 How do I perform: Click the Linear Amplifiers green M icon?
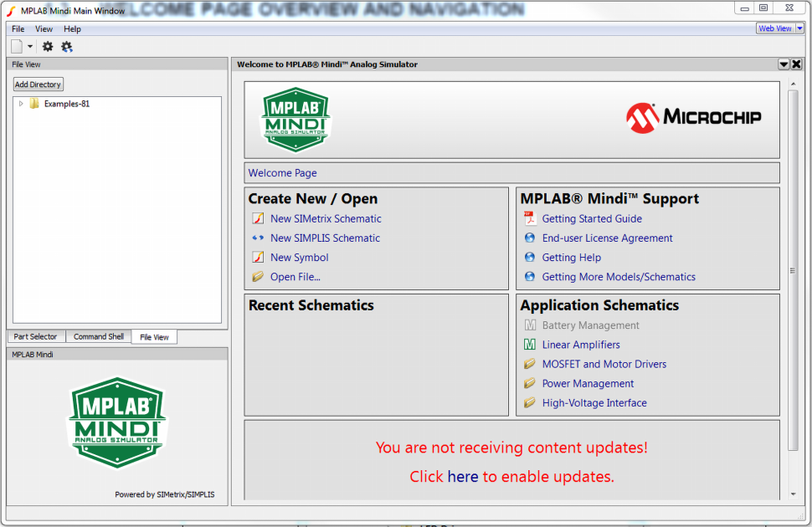pos(530,345)
